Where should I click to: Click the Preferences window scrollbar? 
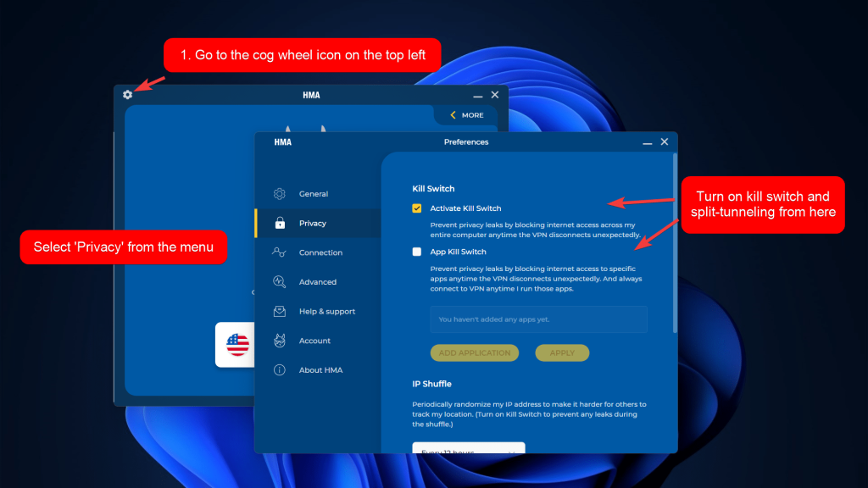pos(675,243)
